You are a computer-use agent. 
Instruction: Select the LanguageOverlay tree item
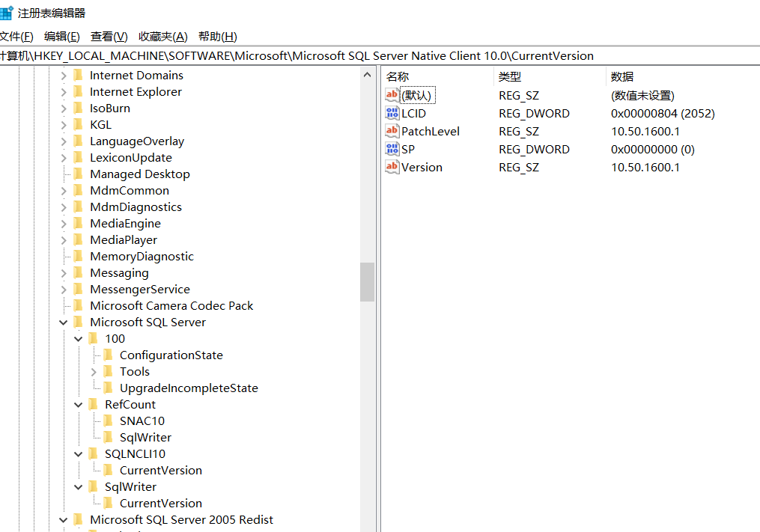pyautogui.click(x=137, y=141)
